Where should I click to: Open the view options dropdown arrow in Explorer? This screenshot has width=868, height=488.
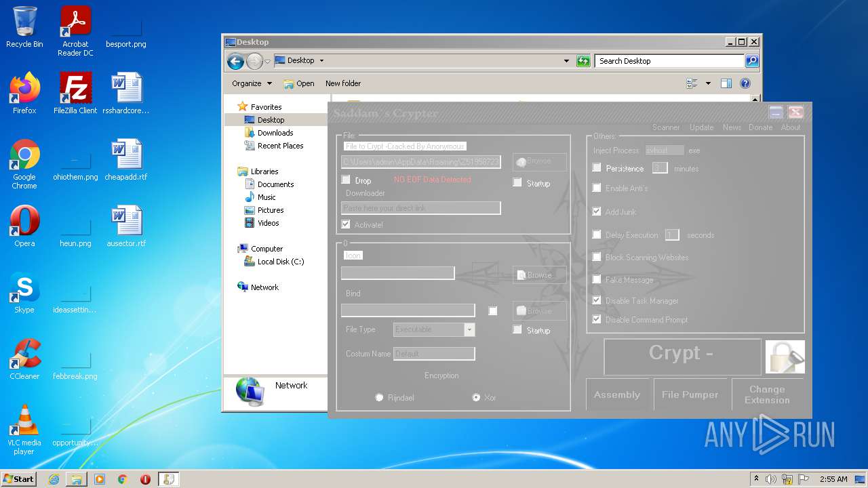(708, 83)
